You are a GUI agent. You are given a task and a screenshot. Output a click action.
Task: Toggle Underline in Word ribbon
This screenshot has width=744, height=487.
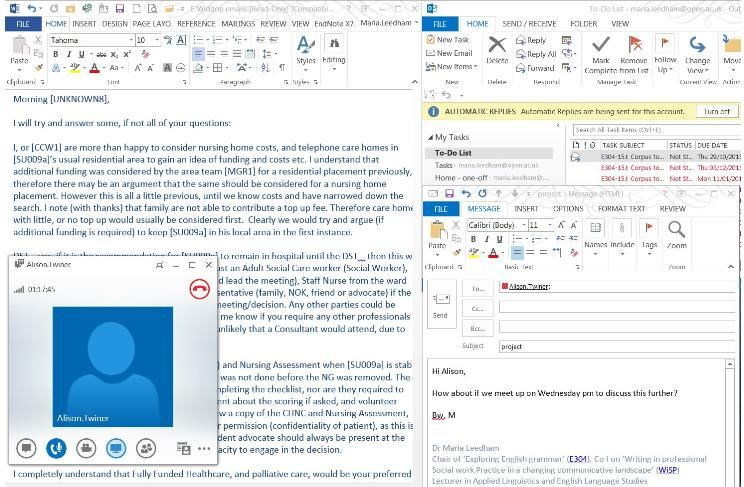81,54
